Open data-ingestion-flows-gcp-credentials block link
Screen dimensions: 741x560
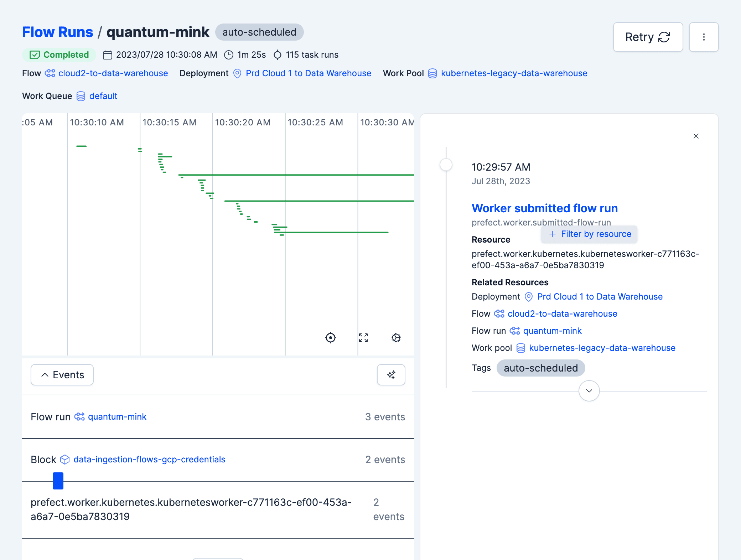point(149,459)
